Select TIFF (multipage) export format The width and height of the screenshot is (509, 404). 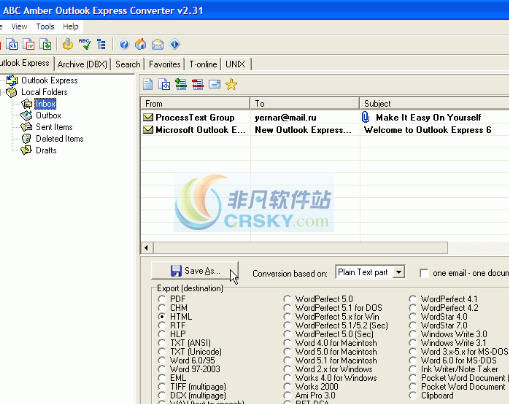pos(161,387)
